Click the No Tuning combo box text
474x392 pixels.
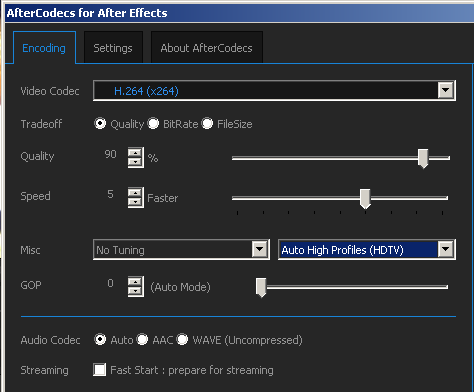click(x=120, y=250)
